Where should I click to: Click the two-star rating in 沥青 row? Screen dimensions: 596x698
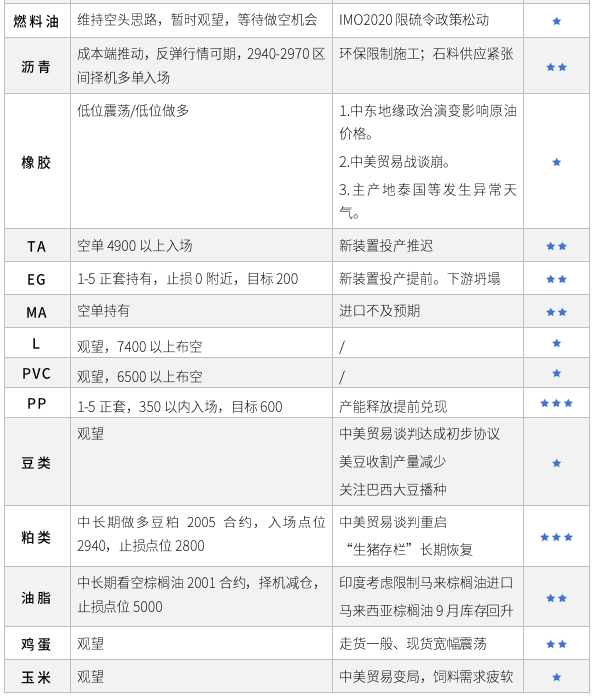coord(556,67)
